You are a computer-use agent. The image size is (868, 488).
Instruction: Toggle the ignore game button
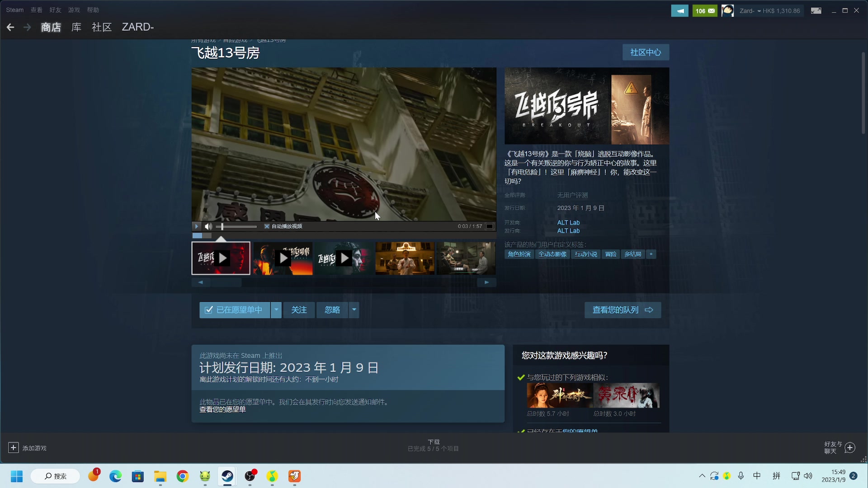(332, 310)
